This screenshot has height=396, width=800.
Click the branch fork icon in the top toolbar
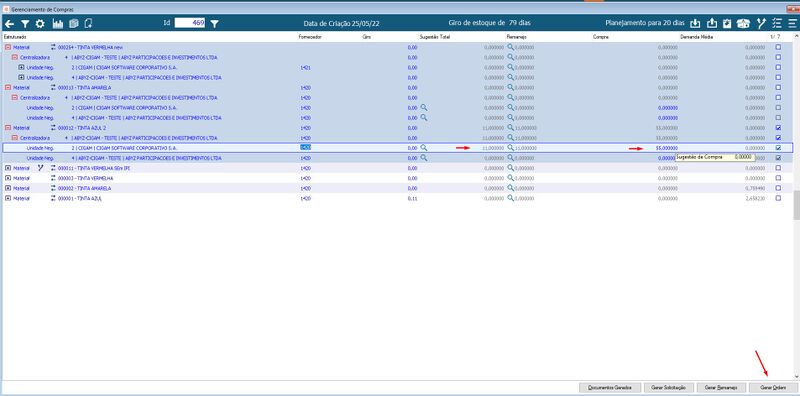(761, 23)
